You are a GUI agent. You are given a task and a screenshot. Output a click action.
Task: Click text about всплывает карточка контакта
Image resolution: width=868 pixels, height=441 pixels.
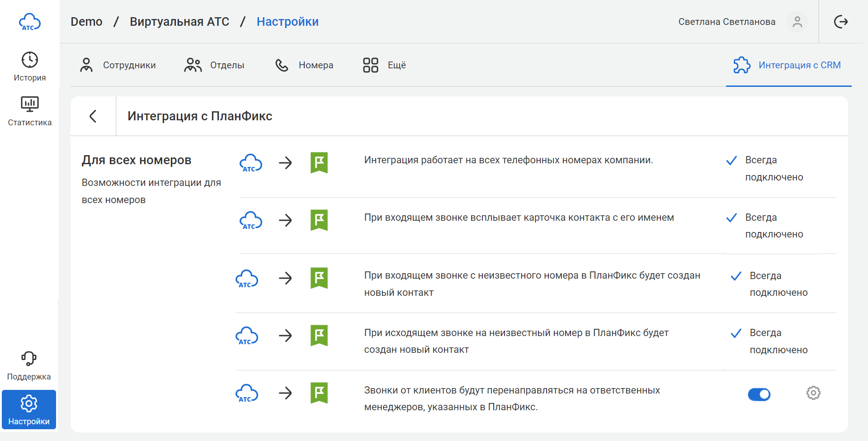coord(519,218)
